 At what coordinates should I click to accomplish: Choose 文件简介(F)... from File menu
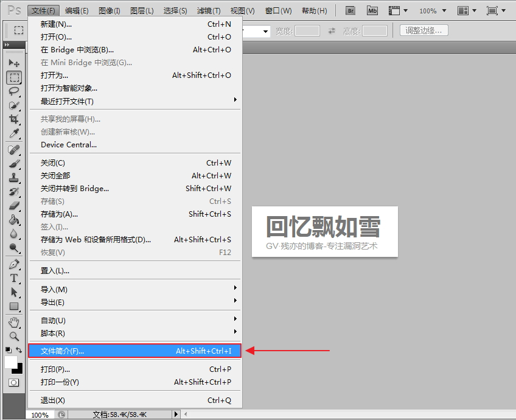point(135,351)
